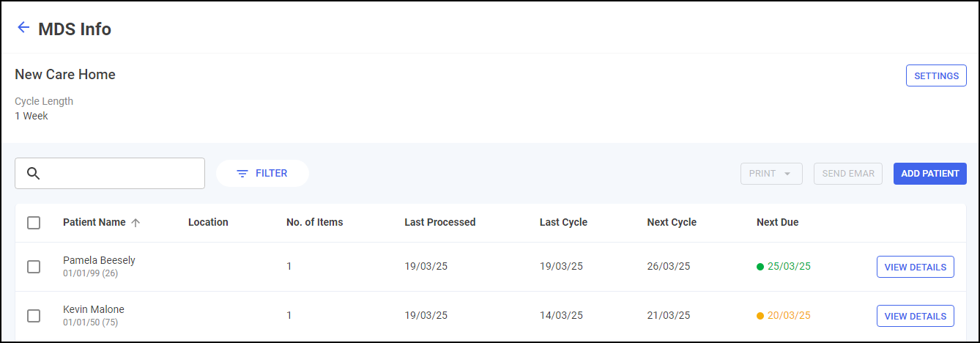The width and height of the screenshot is (980, 343).
Task: View details for Pamela Beesely
Action: [x=915, y=267]
